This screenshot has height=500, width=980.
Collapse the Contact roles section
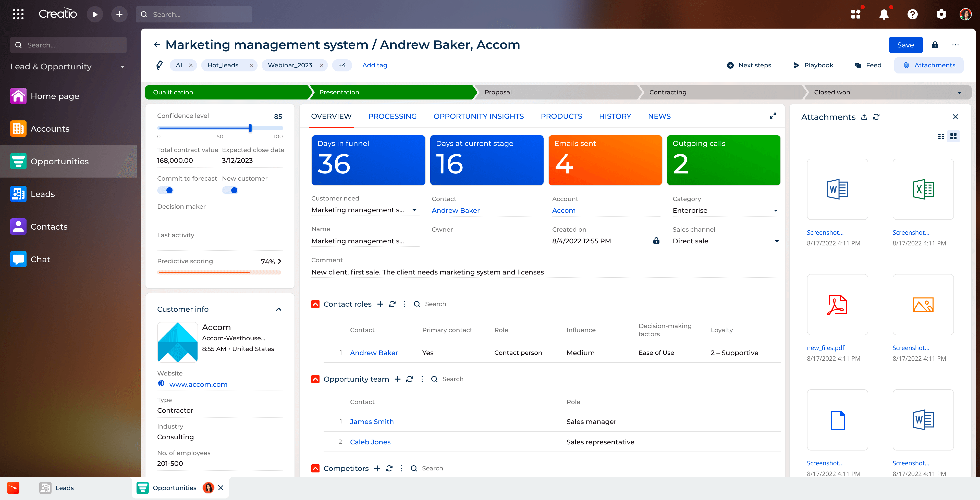tap(315, 304)
